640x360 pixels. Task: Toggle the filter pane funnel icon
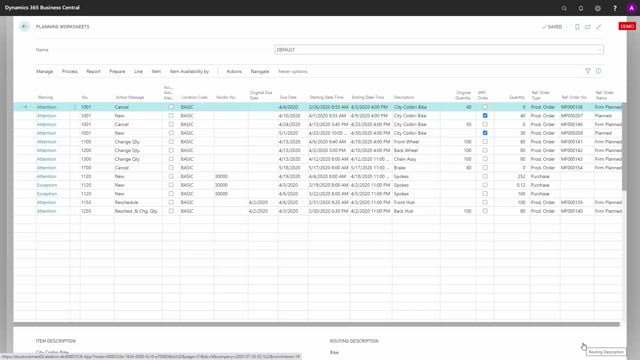(x=588, y=71)
